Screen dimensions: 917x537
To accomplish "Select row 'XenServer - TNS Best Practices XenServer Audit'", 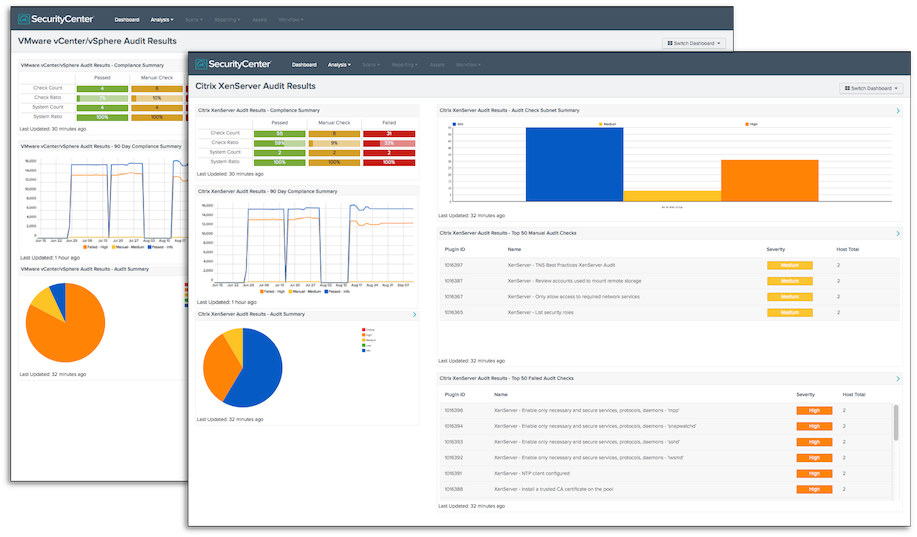I will (669, 266).
